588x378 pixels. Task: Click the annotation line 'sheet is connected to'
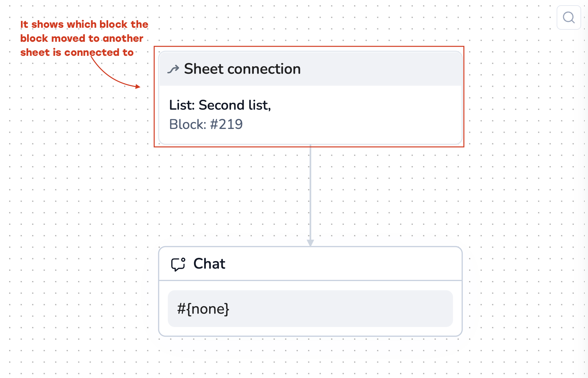coord(77,53)
